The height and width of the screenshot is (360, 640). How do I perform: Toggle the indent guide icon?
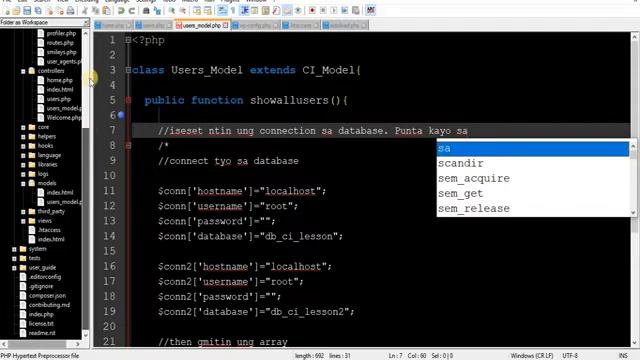[x=244, y=11]
